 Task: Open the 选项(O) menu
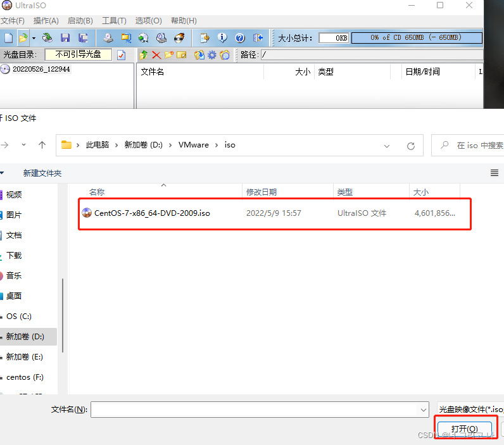[x=149, y=21]
